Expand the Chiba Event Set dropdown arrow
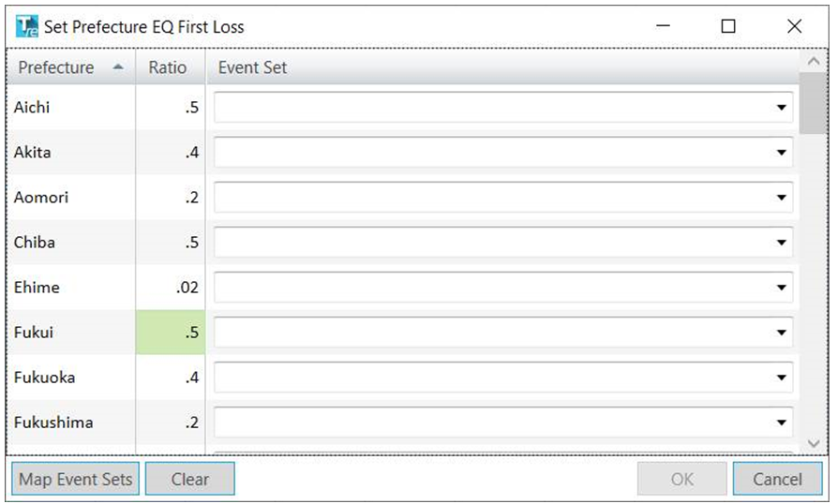The height and width of the screenshot is (504, 837). (781, 243)
